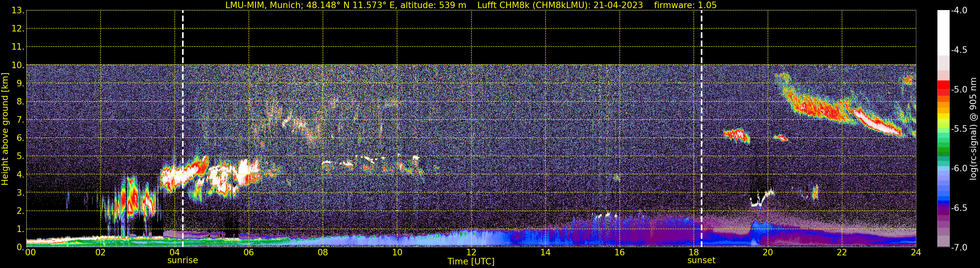Select the "Height above ground [km]" axis title

click(5, 129)
